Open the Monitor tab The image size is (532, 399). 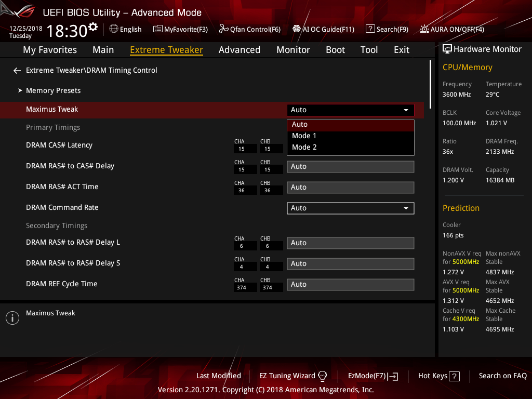click(293, 50)
